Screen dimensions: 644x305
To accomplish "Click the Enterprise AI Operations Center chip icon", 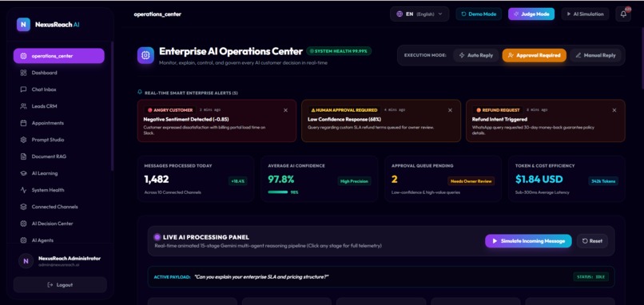I will pos(145,55).
